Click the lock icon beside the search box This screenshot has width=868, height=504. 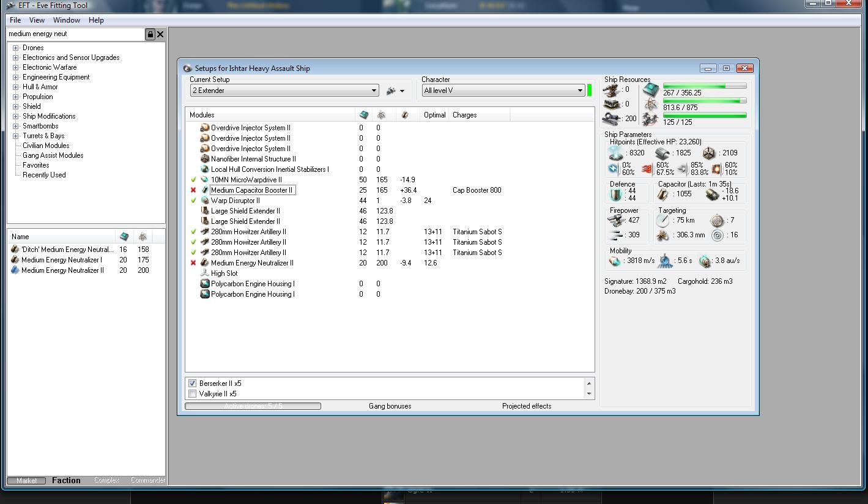point(150,34)
